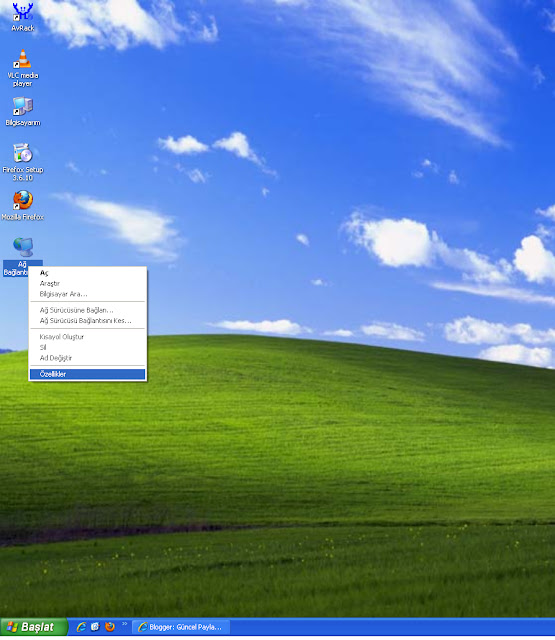The width and height of the screenshot is (555, 640).
Task: Choose Kısayol Oluştur in the context menu
Action: tap(87, 337)
